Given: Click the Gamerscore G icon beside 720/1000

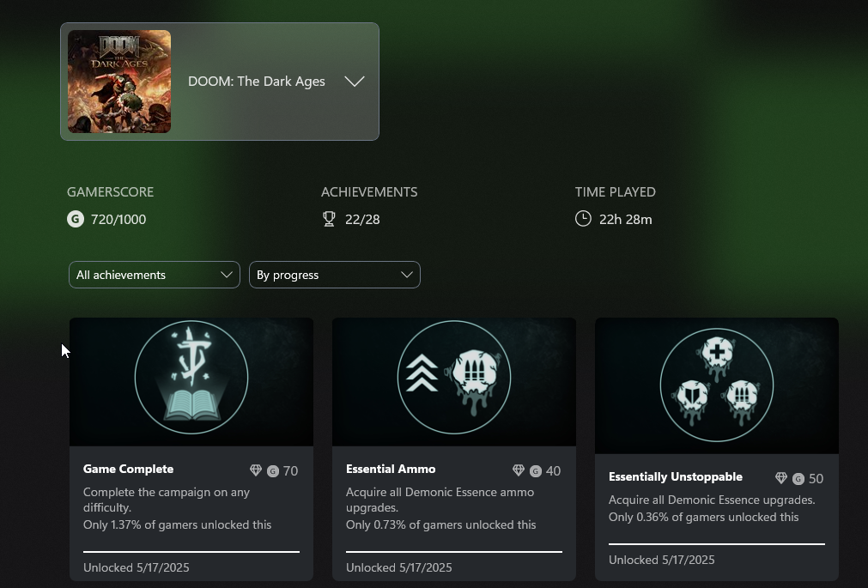Looking at the screenshot, I should pos(76,219).
